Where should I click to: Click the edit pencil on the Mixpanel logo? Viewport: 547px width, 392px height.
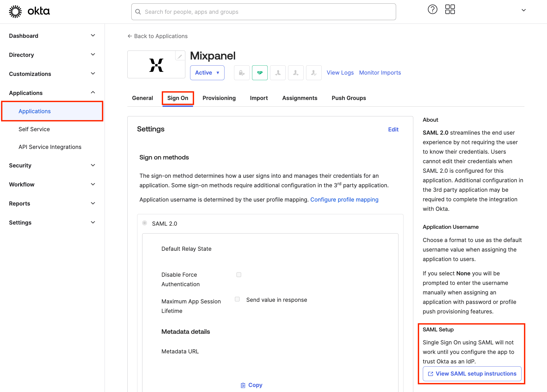coord(180,56)
